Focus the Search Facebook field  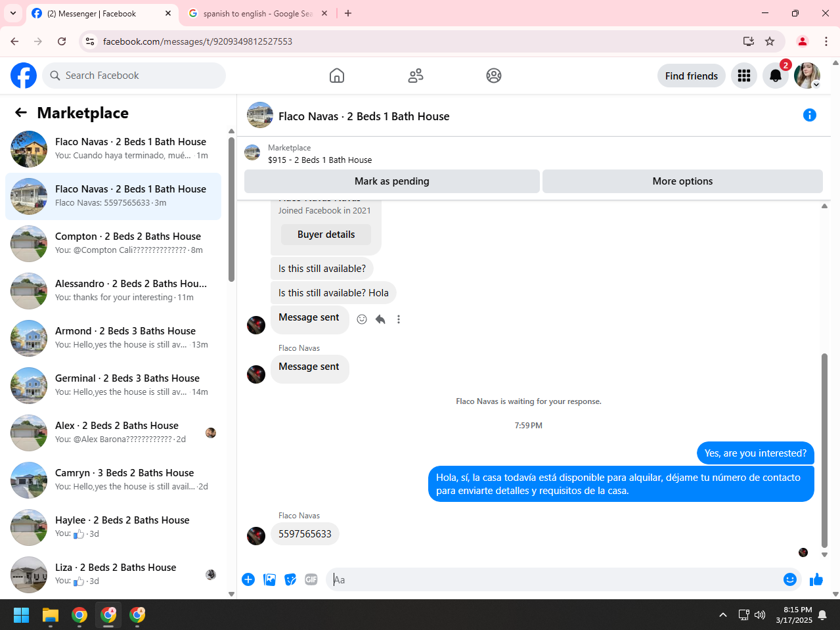(134, 76)
